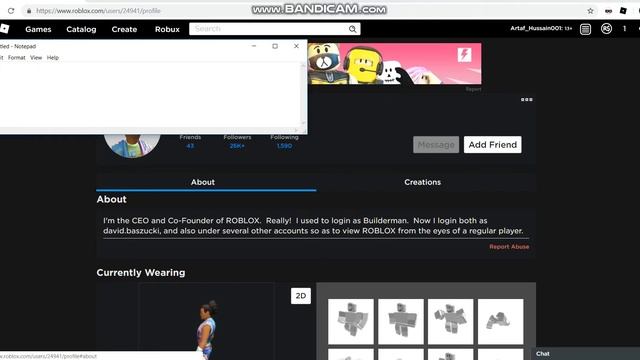640x360 pixels.
Task: Click the Roblox browser extension icon
Action: pyautogui.click(x=623, y=11)
